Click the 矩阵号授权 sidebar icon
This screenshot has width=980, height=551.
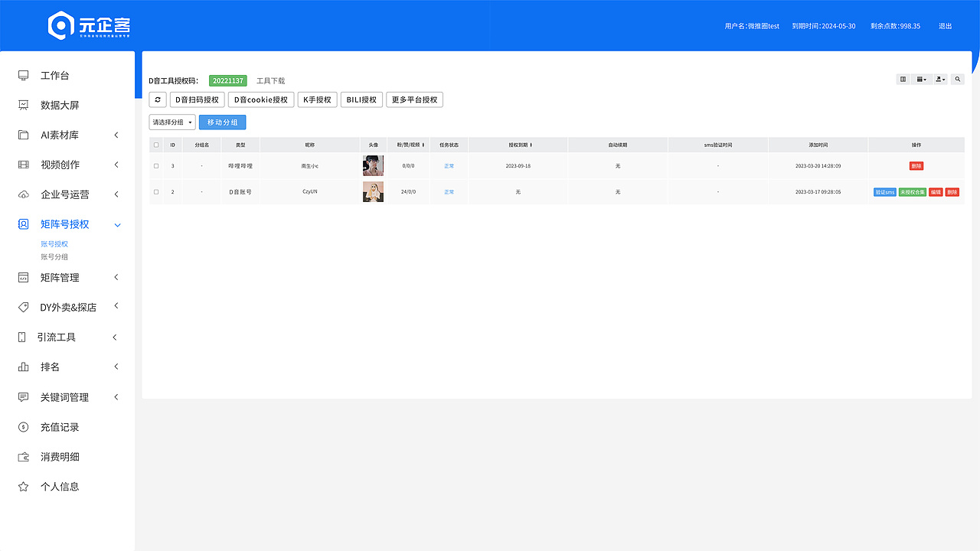[24, 224]
